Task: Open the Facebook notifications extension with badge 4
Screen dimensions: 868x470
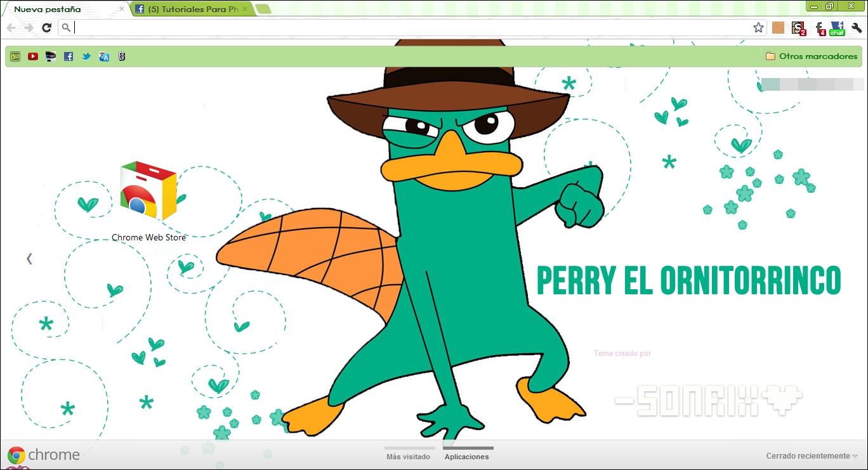Action: click(820, 28)
